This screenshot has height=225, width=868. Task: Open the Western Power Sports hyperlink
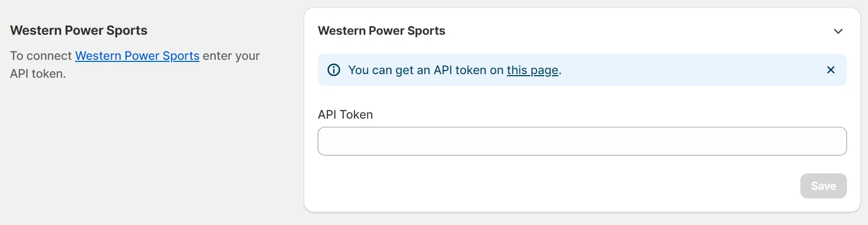tap(137, 56)
